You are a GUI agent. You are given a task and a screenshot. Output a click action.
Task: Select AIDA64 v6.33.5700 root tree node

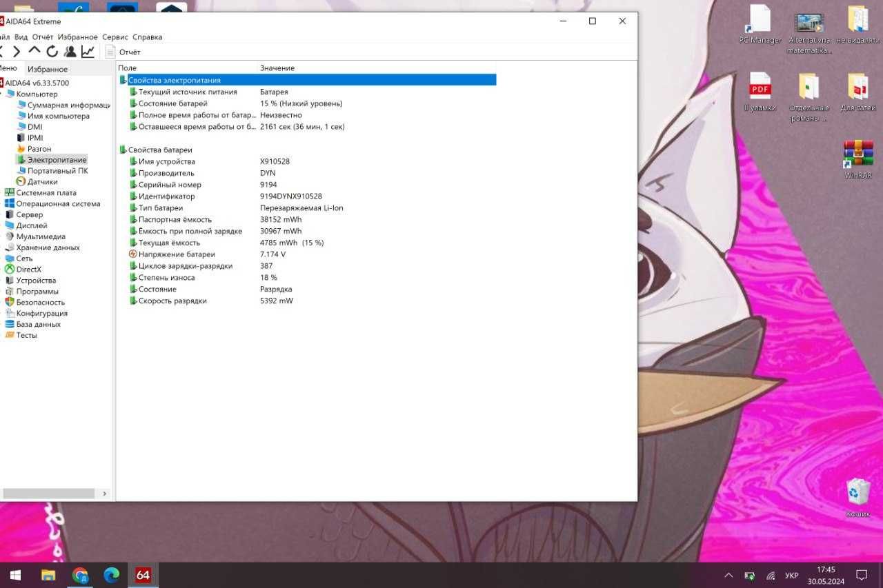[37, 83]
